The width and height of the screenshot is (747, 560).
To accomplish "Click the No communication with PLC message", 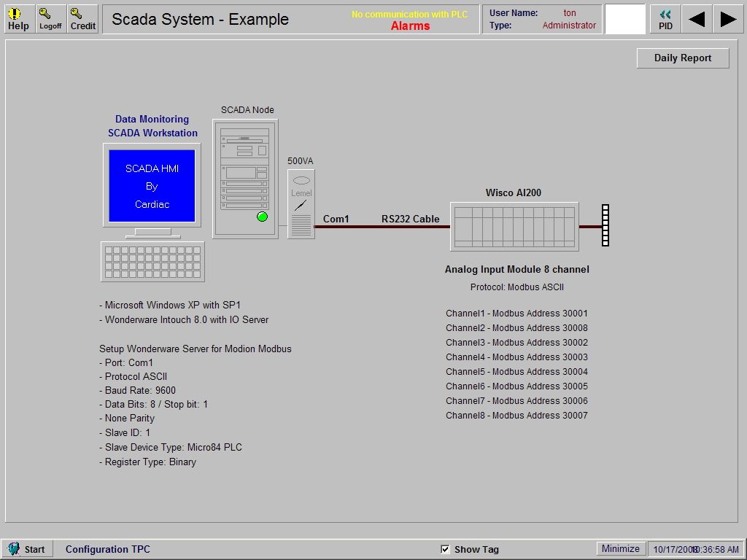I will click(x=410, y=13).
